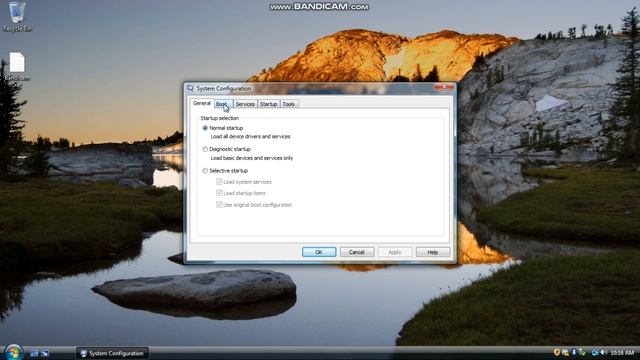Click the 'Startup selection' group label

(220, 118)
